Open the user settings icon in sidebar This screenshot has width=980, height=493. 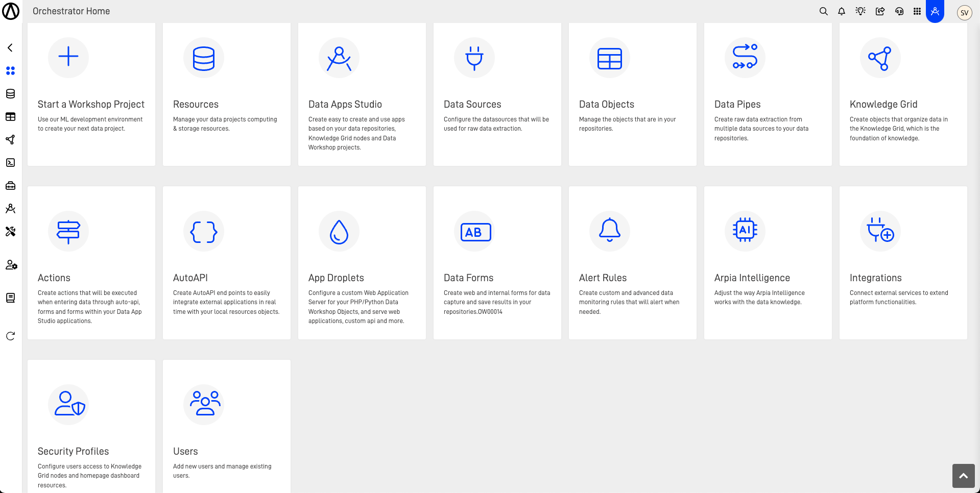coord(11,264)
